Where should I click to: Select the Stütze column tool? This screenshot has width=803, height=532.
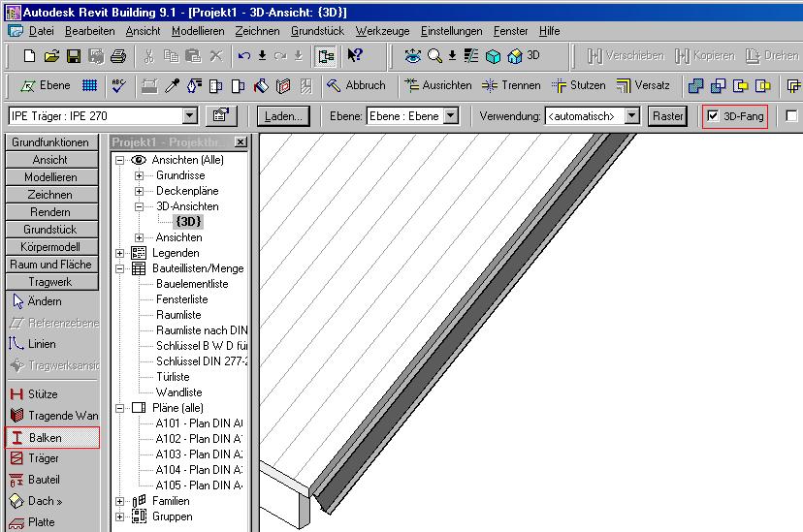click(34, 393)
